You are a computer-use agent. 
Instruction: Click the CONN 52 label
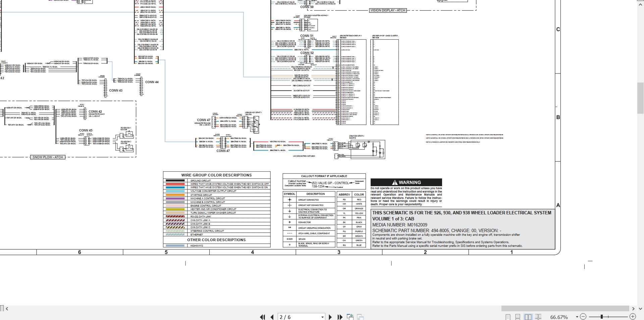307,53
